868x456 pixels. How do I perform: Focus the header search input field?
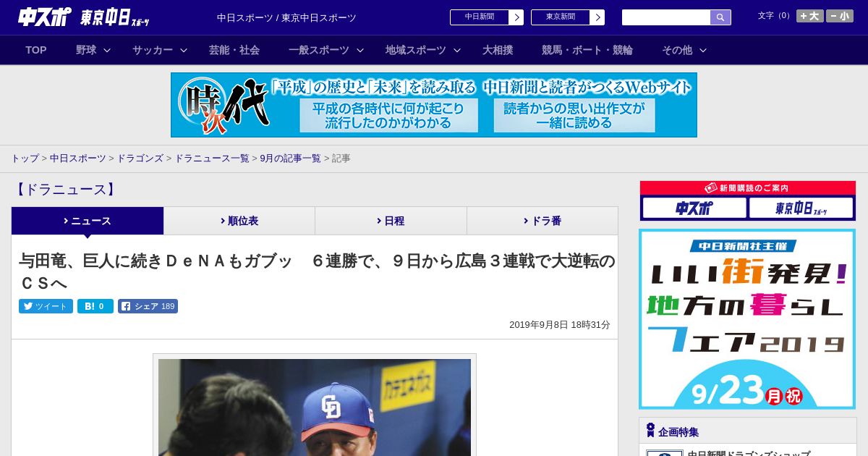point(666,17)
